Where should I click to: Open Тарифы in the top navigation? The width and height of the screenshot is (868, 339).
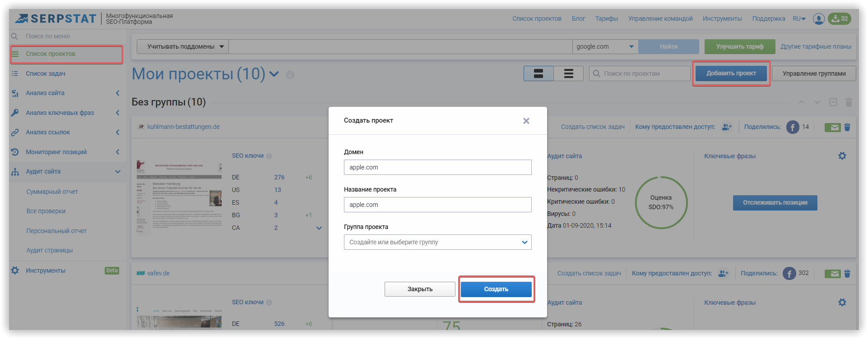click(x=606, y=18)
